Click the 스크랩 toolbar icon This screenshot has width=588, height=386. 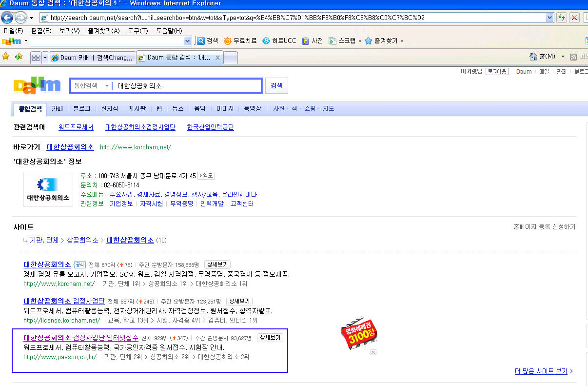342,41
